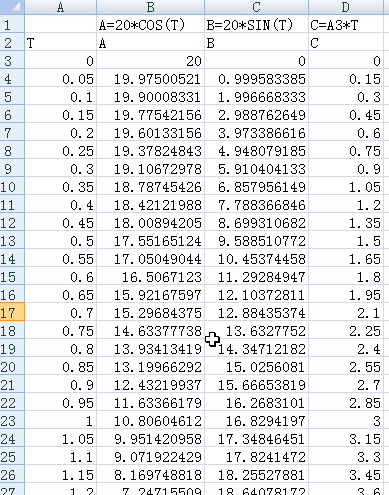Click the C label cell in row 2
The height and width of the screenshot is (495, 389).
click(346, 42)
